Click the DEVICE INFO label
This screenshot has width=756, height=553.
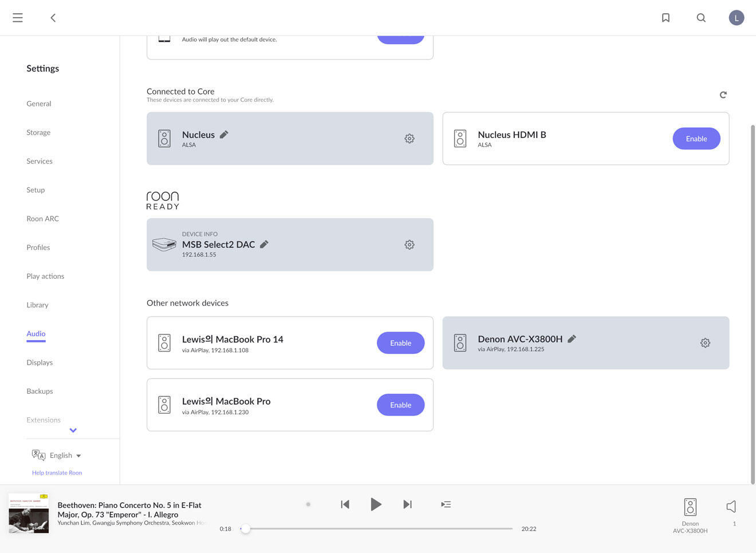click(x=200, y=234)
